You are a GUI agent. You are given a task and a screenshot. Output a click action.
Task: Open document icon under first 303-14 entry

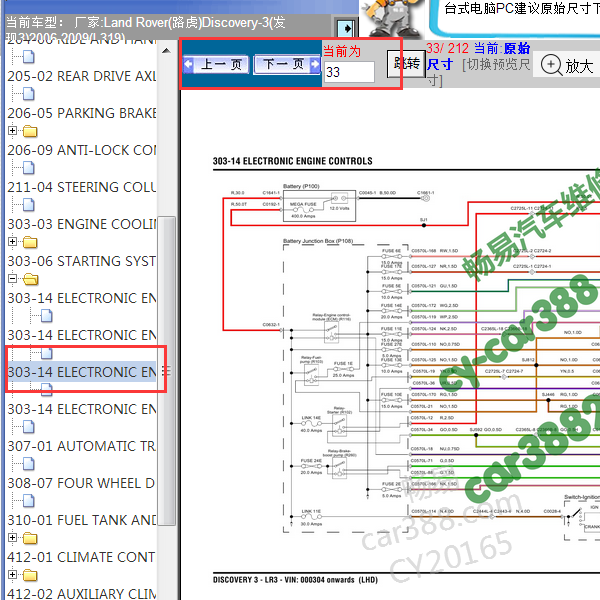46,316
